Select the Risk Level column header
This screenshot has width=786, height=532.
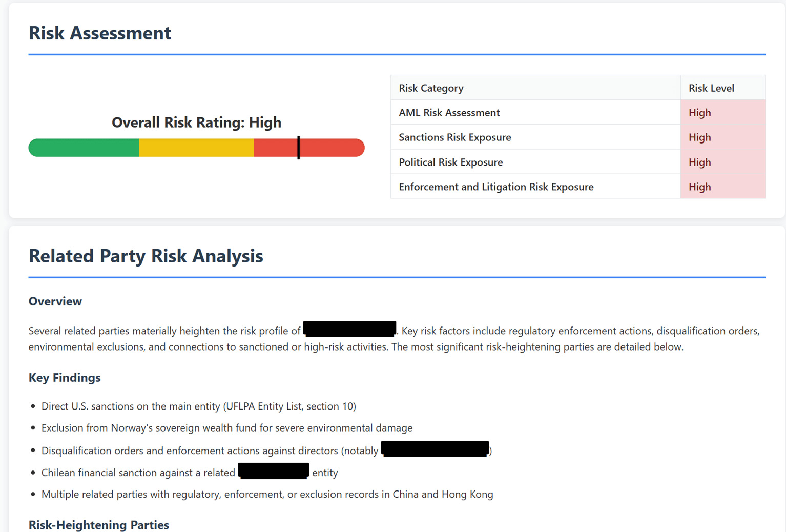click(x=711, y=88)
